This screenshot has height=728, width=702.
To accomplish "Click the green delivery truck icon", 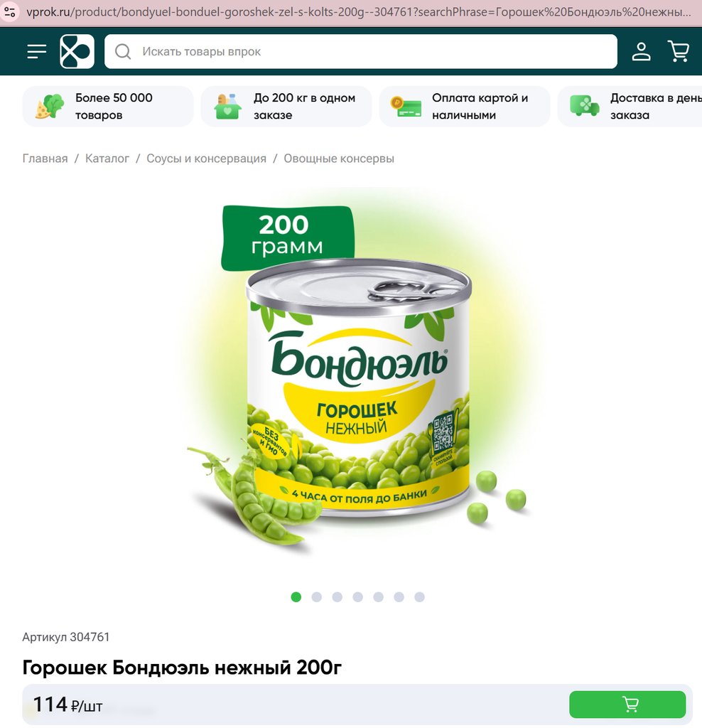I will 585,106.
